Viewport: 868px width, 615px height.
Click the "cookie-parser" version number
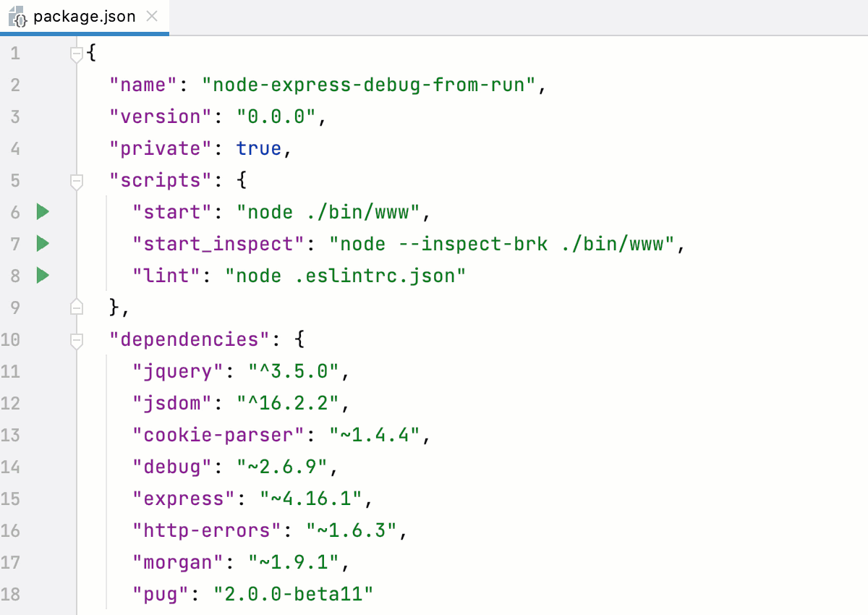376,435
